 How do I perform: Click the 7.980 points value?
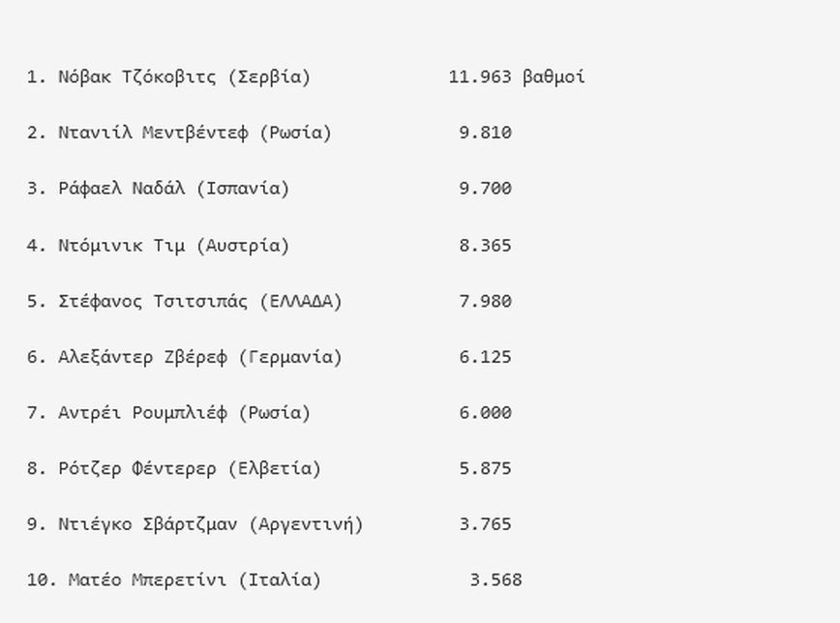pyautogui.click(x=485, y=301)
